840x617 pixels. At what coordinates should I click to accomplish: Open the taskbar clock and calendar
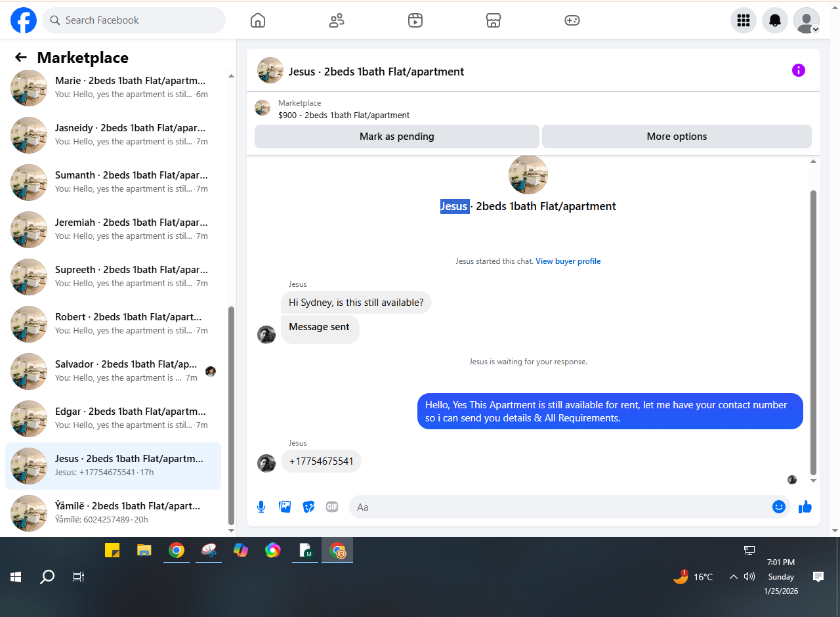(780, 577)
